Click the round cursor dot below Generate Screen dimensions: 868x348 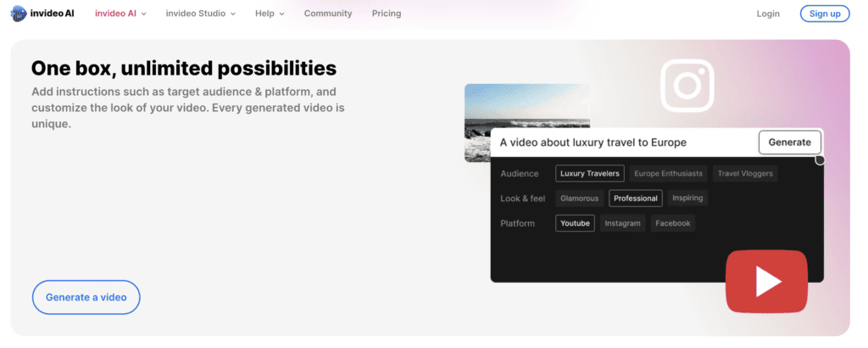pyautogui.click(x=820, y=160)
